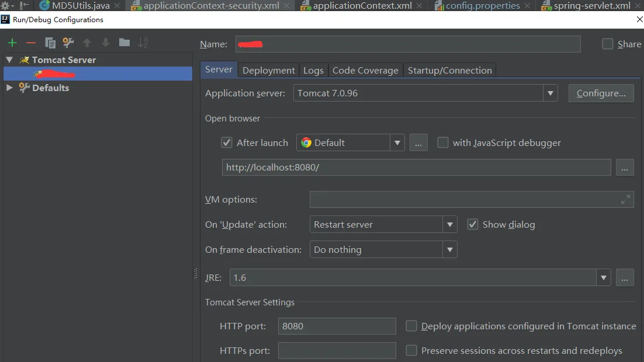
Task: Click the red minus Remove Configuration icon
Action: (x=31, y=43)
